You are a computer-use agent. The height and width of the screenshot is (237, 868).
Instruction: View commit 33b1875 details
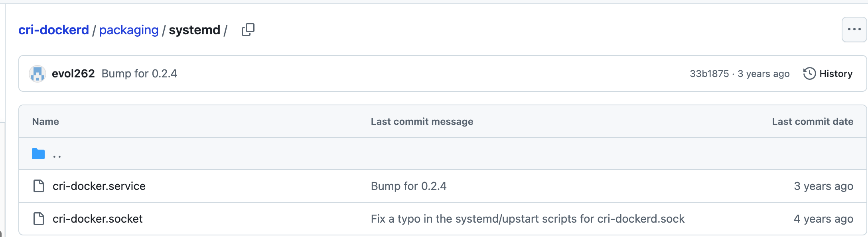click(x=709, y=74)
